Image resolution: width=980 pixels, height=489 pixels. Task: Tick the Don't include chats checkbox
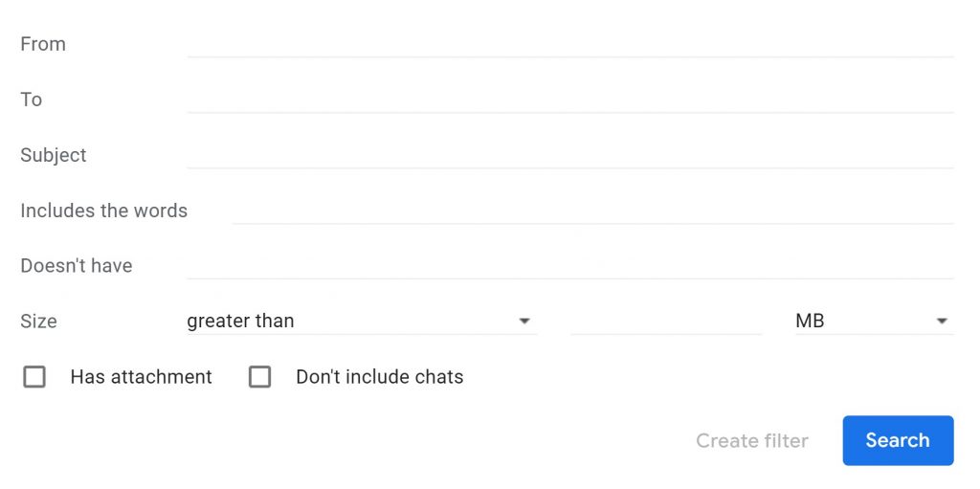[x=260, y=377]
